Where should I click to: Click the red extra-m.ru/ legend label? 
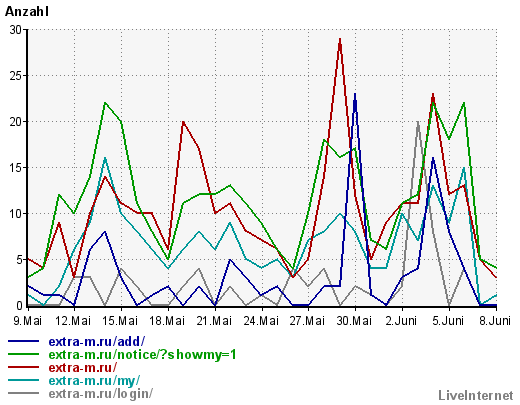click(x=83, y=367)
